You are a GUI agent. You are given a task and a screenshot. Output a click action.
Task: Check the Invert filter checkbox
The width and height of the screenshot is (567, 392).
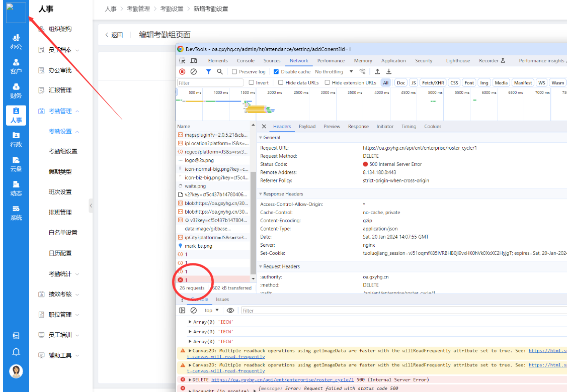[x=252, y=82]
